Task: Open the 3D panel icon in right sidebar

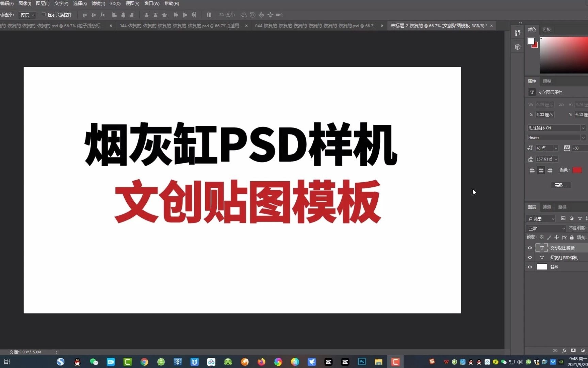Action: click(518, 47)
